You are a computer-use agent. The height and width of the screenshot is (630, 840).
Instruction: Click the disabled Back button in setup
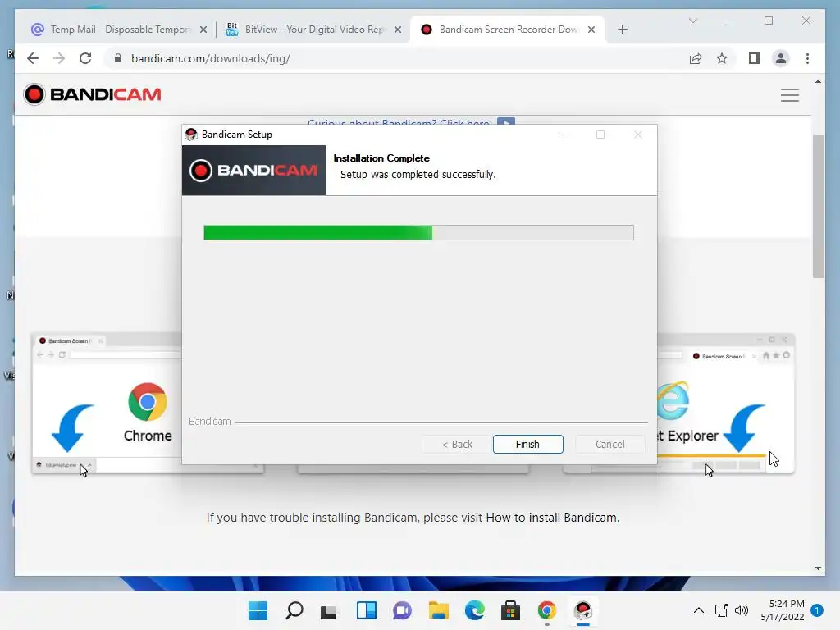click(x=457, y=444)
